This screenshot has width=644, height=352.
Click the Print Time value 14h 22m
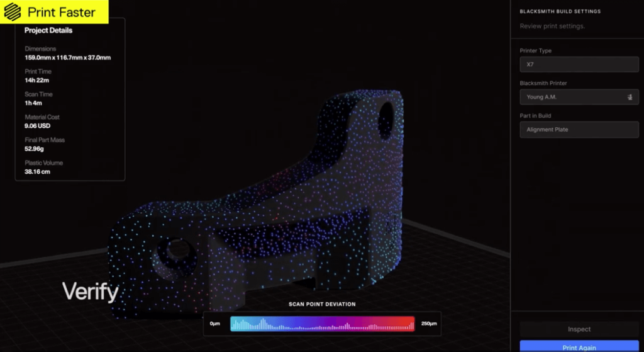[x=36, y=81]
